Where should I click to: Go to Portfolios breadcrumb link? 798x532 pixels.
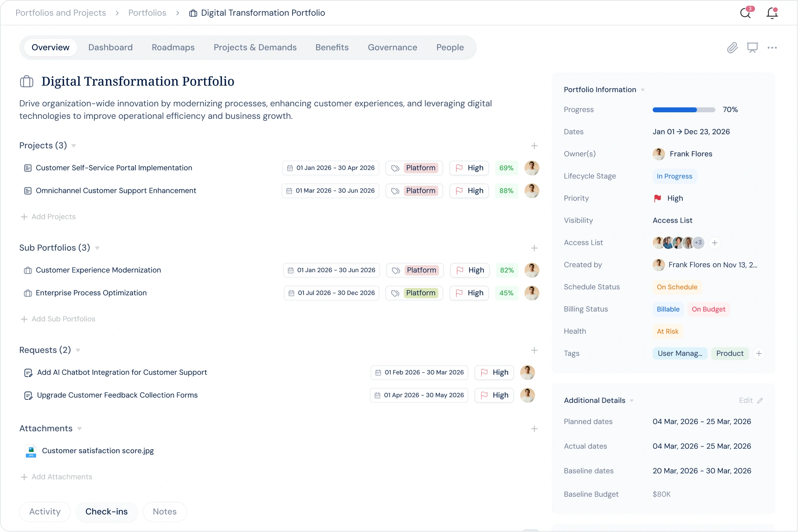[147, 13]
